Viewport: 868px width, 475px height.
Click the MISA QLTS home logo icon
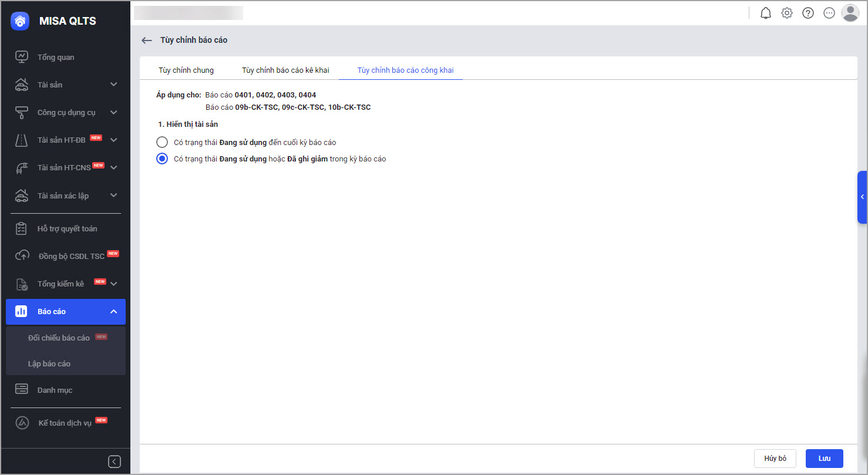tap(20, 21)
